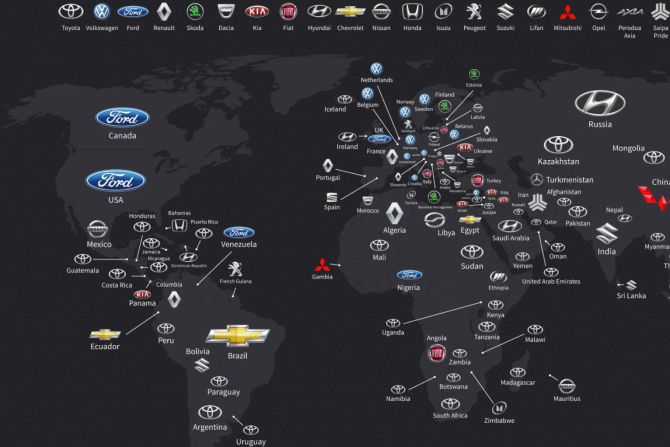Select the Dacia logo in the legend
670x447 pixels.
pyautogui.click(x=226, y=12)
